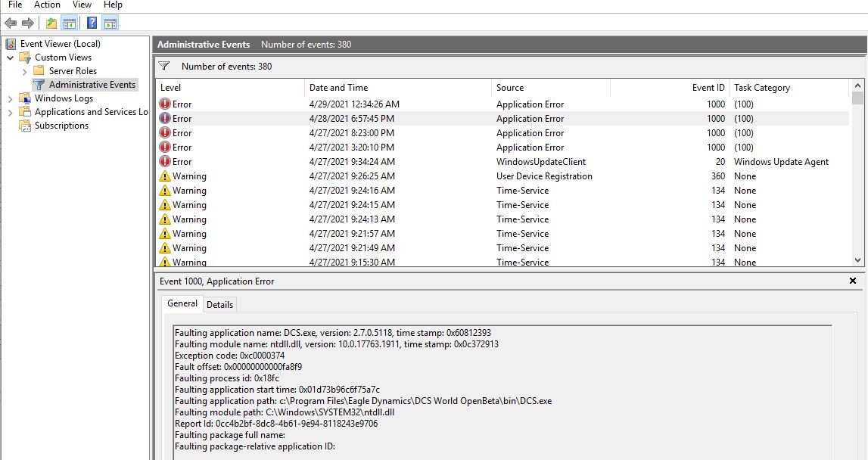Click the Report Id line in details
868x460 pixels.
(276, 424)
